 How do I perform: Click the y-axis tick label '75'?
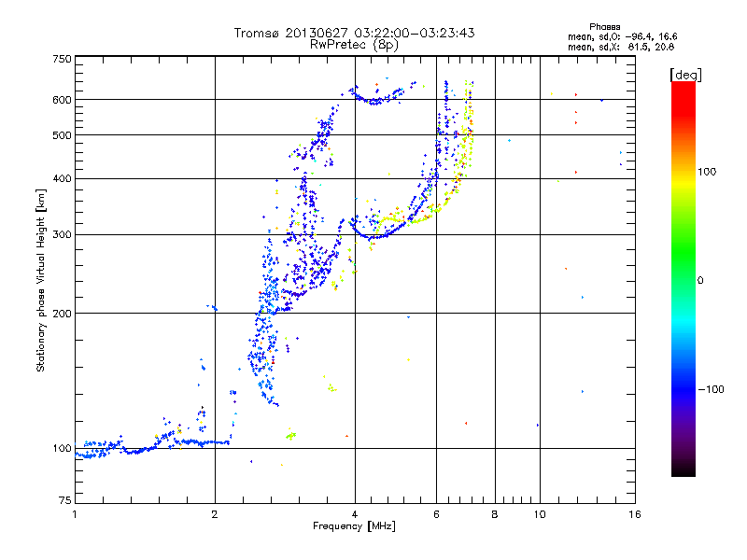[x=65, y=500]
